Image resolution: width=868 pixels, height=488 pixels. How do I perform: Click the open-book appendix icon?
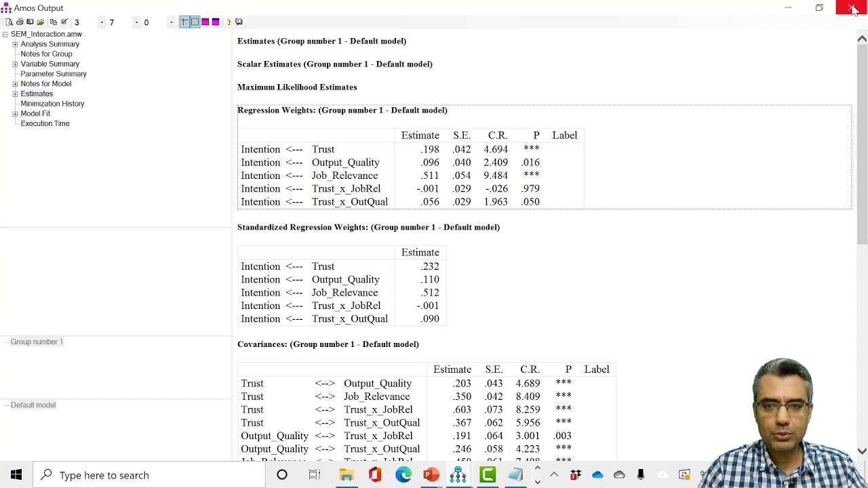pos(239,22)
